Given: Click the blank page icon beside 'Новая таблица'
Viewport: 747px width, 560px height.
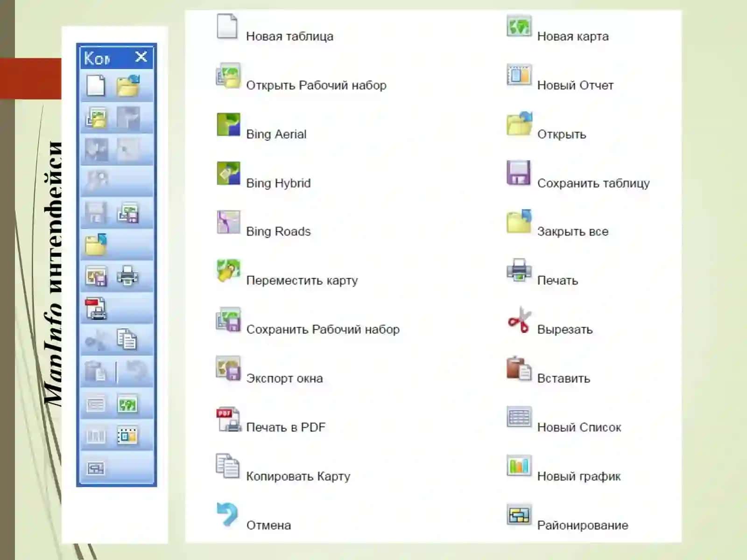Looking at the screenshot, I should 227,26.
